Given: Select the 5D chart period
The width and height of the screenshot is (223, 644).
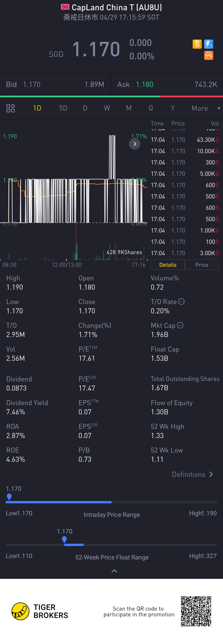Looking at the screenshot, I should click(63, 108).
